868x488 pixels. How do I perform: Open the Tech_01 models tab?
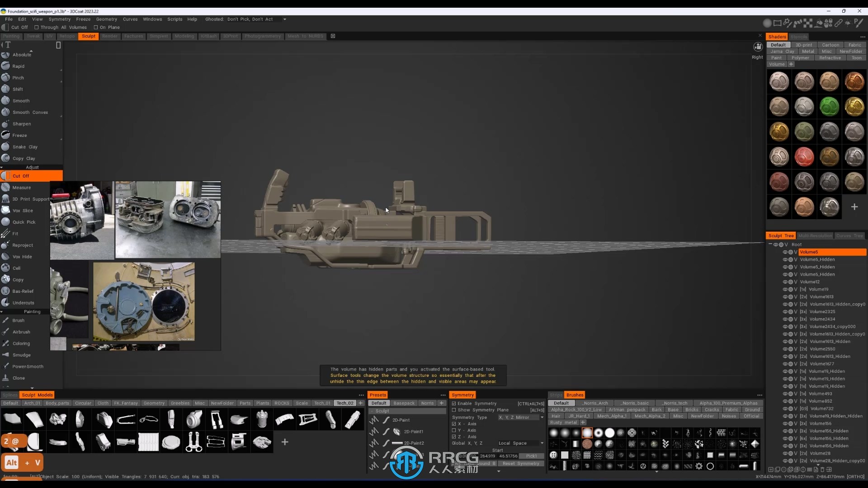(x=322, y=404)
